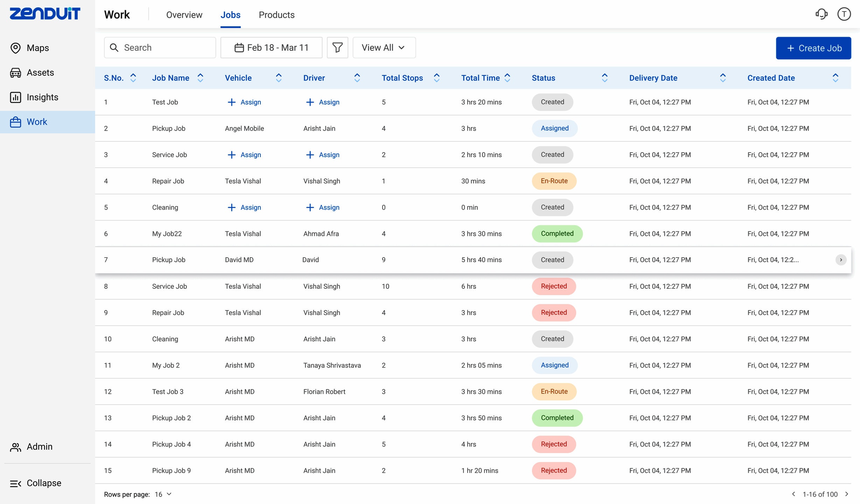Click the Create Job button
This screenshot has width=860, height=504.
tap(813, 48)
